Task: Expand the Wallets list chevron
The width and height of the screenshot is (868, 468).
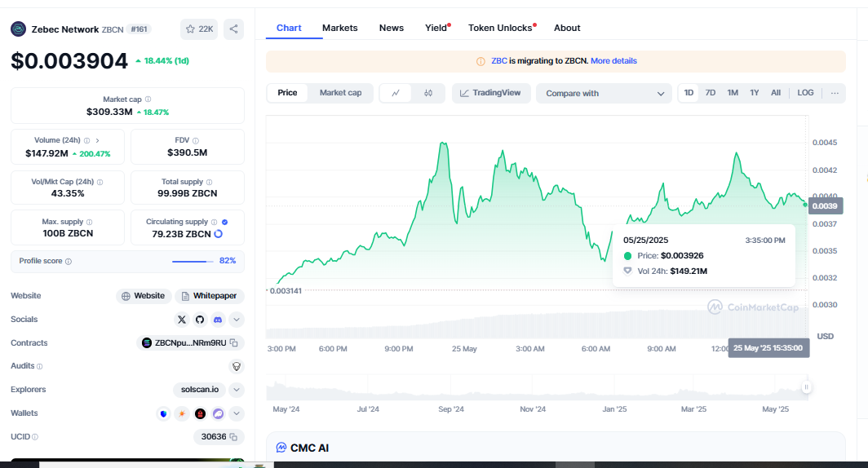Action: click(x=237, y=413)
